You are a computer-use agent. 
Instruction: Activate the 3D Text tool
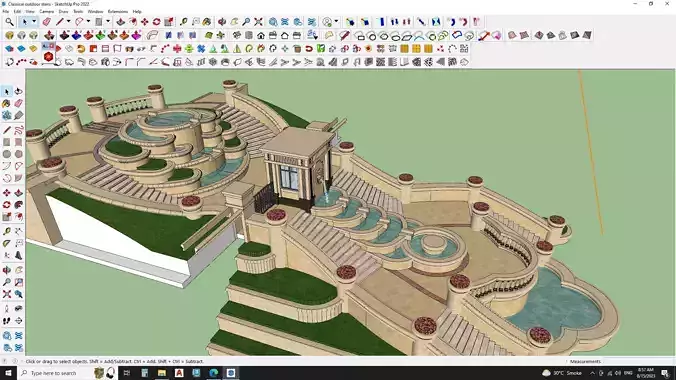click(18, 255)
